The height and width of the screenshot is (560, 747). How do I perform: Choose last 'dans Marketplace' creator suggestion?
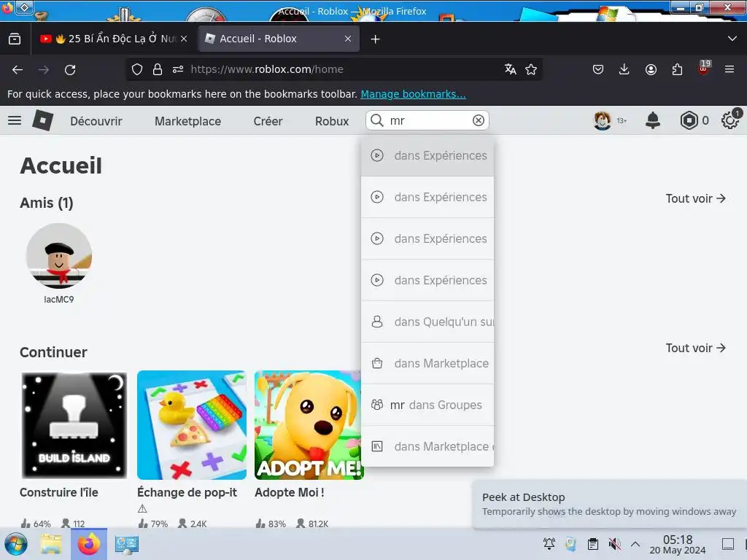(x=427, y=446)
